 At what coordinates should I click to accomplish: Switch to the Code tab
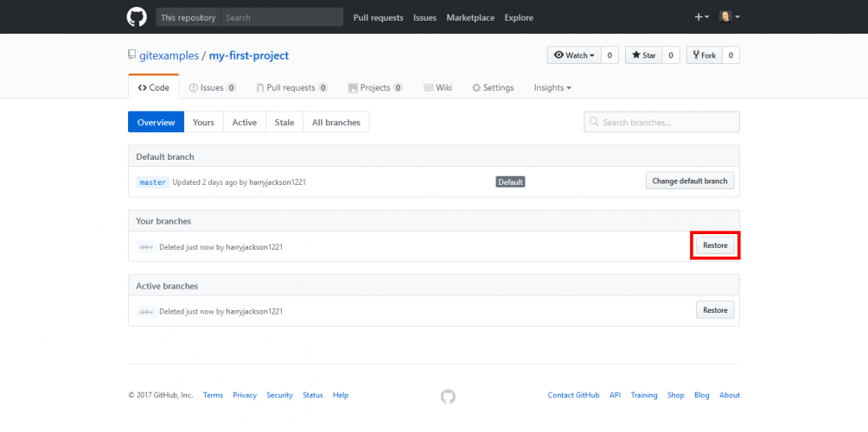[153, 87]
